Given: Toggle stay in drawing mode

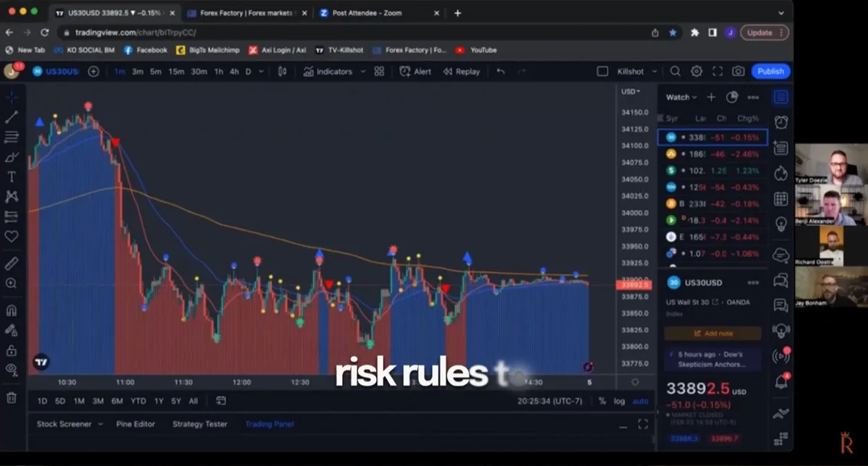Looking at the screenshot, I should click(x=12, y=330).
